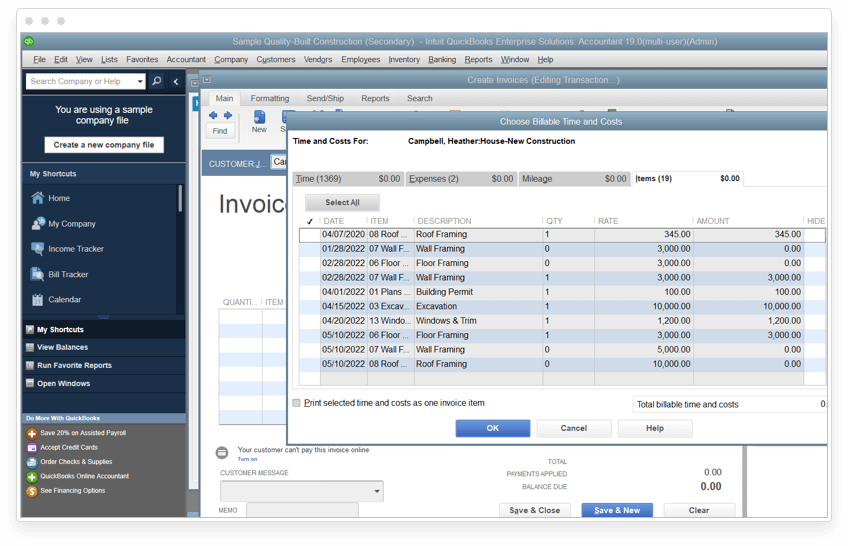Open Home shortcut icon
The height and width of the screenshot is (546, 848).
tap(37, 198)
